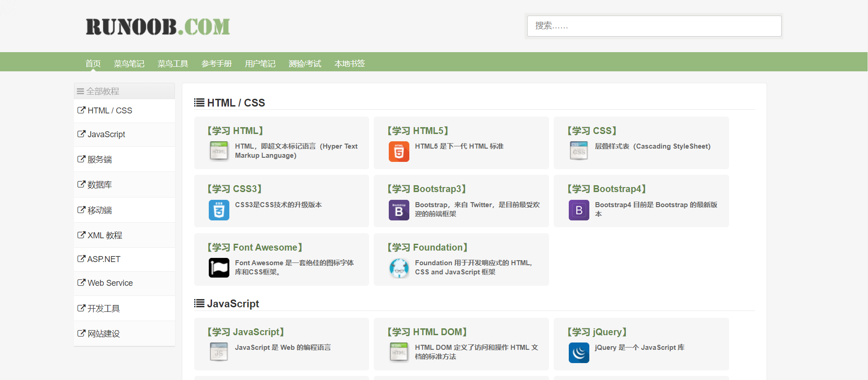Click external-link icon next to Web Service
Viewport: 868px width, 380px height.
tap(81, 283)
